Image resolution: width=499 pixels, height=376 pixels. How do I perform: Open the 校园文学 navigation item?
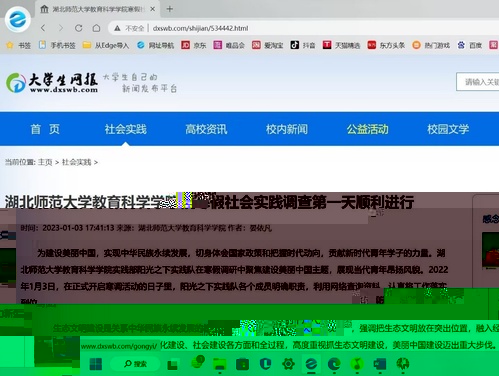pyautogui.click(x=448, y=129)
